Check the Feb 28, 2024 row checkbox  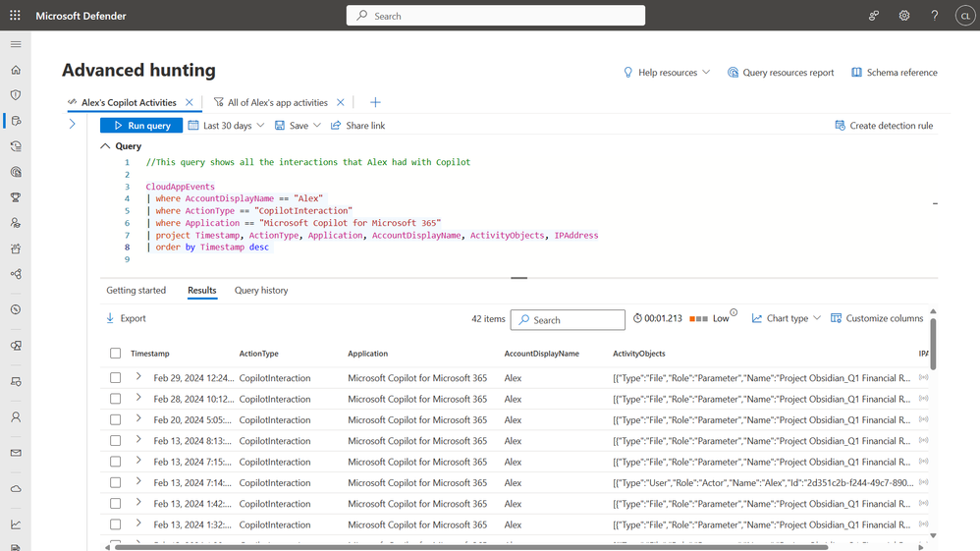point(116,399)
